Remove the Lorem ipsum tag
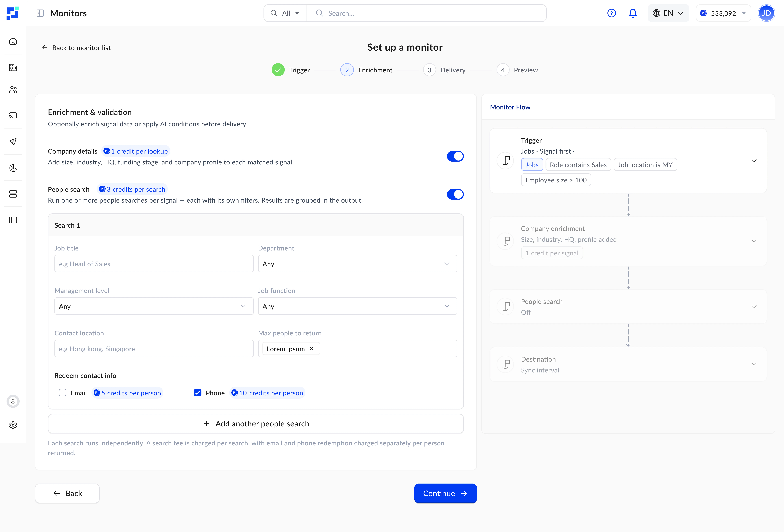 click(311, 348)
